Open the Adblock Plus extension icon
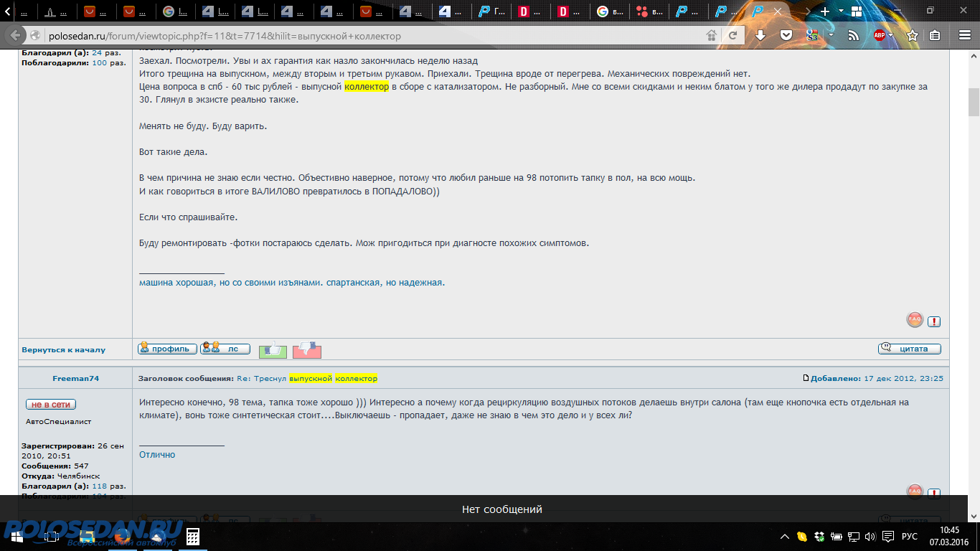This screenshot has width=980, height=551. 879,35
